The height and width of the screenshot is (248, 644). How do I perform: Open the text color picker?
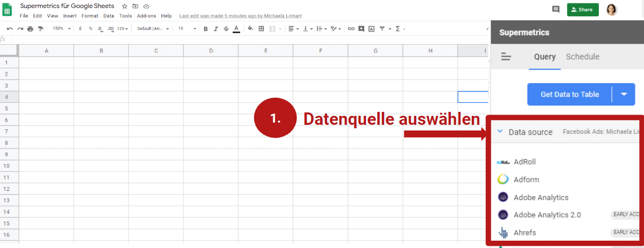click(x=236, y=29)
